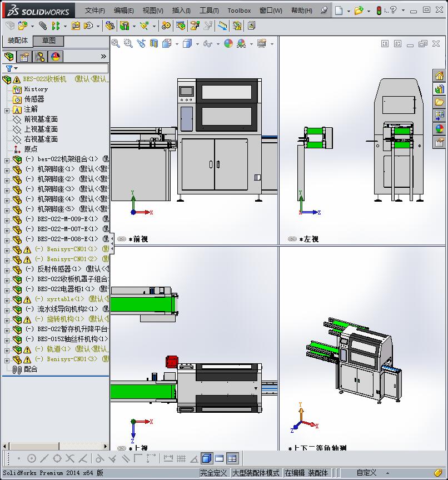Open the 帮助(H) menu

[302, 11]
